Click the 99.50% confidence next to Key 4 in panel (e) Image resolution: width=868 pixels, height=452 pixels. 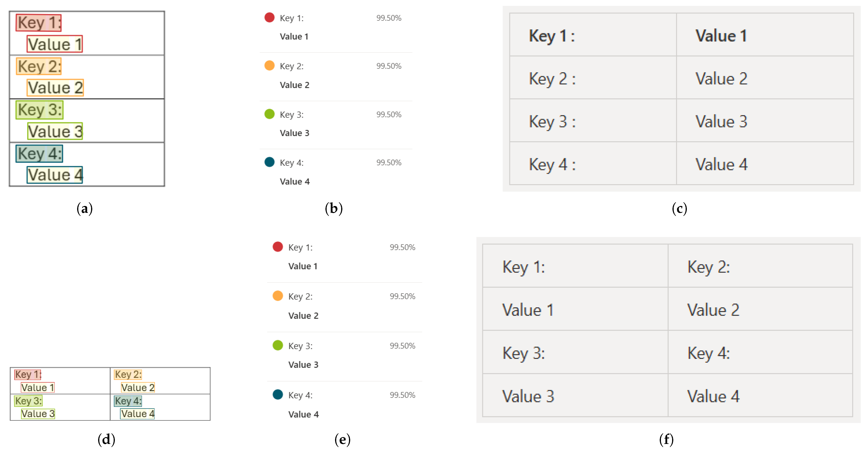(402, 395)
